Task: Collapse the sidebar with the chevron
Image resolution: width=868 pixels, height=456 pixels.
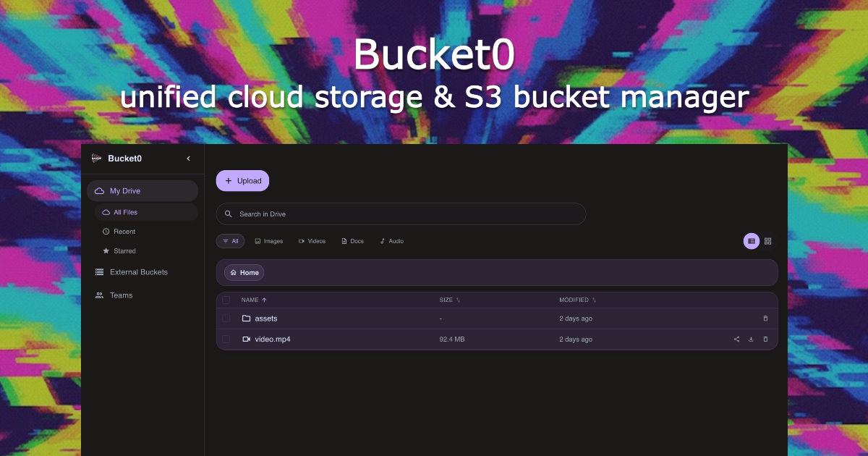Action: (188, 158)
